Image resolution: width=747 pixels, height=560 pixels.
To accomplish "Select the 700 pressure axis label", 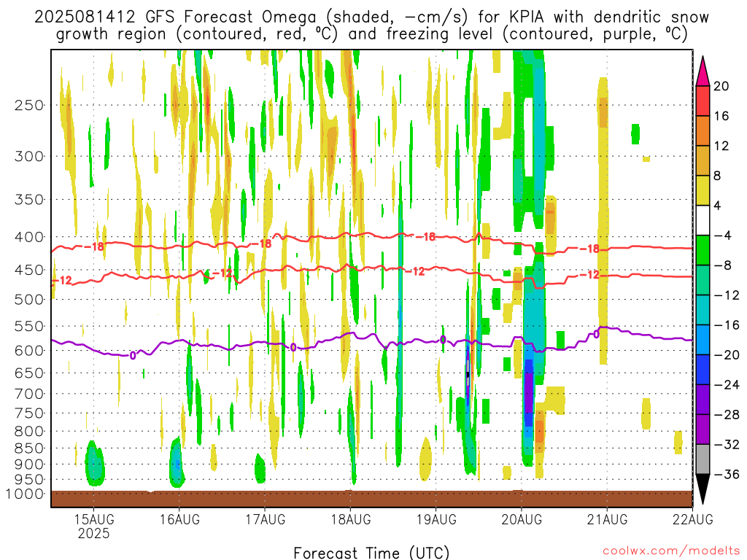I will coord(29,394).
